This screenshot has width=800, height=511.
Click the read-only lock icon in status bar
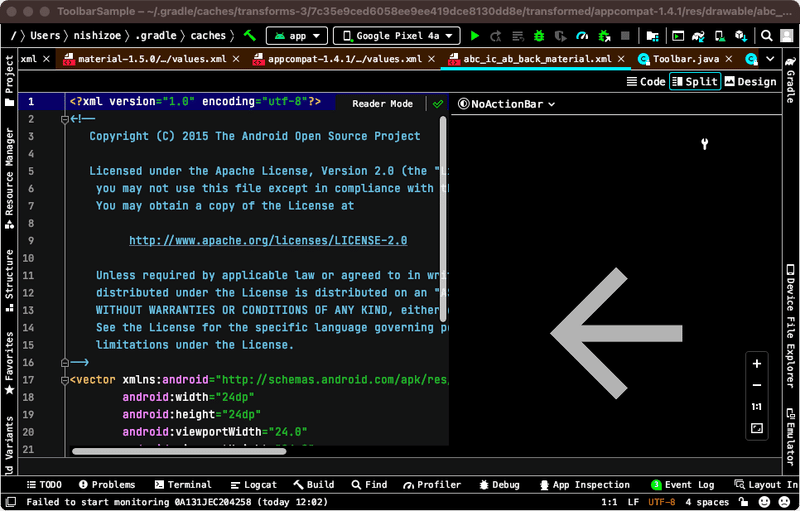(743, 502)
